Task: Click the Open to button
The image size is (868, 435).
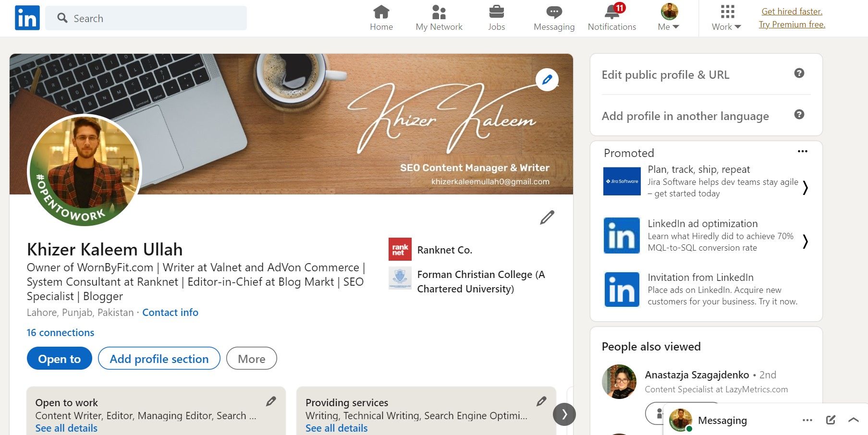Action: tap(60, 359)
